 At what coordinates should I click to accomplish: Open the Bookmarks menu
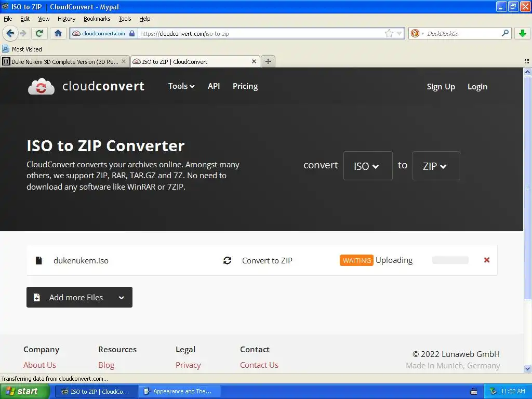point(97,19)
